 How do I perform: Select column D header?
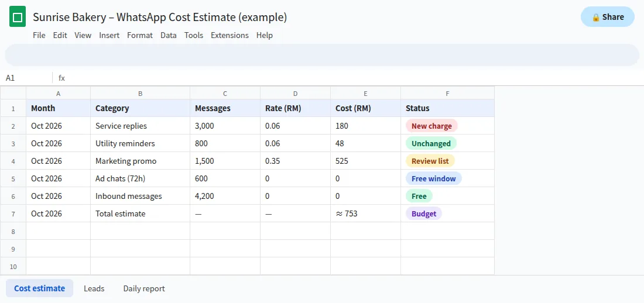coord(295,93)
